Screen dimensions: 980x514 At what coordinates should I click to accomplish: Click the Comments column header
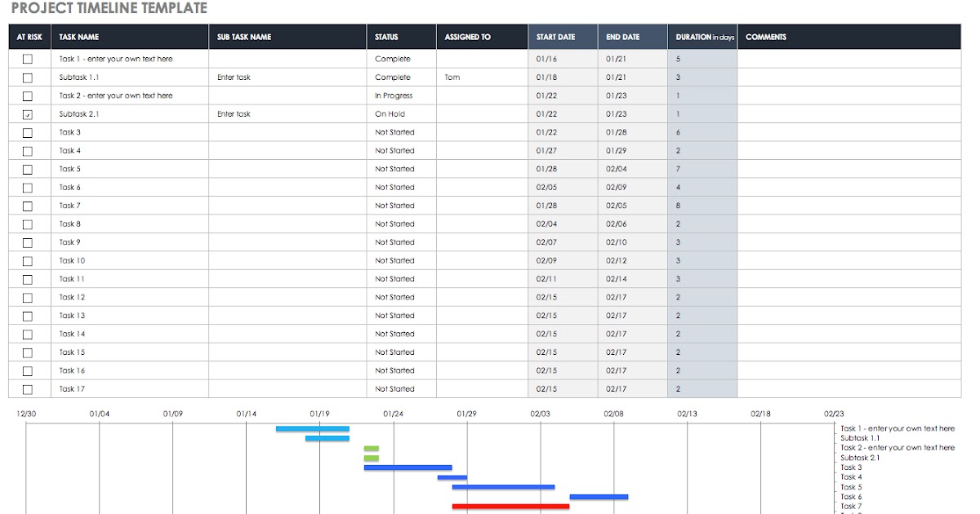849,37
